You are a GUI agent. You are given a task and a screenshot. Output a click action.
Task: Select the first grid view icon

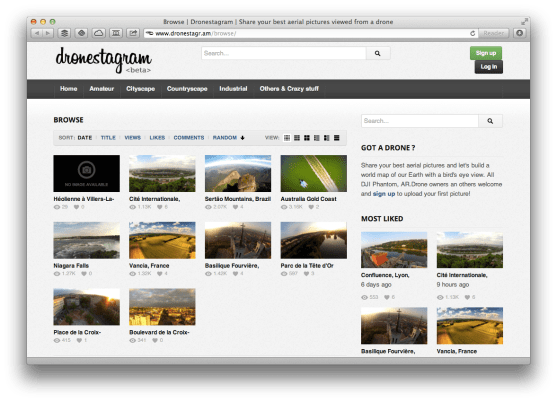287,138
